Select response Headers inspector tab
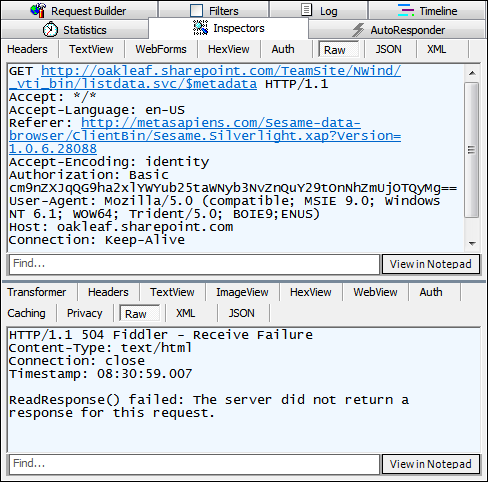 [108, 292]
